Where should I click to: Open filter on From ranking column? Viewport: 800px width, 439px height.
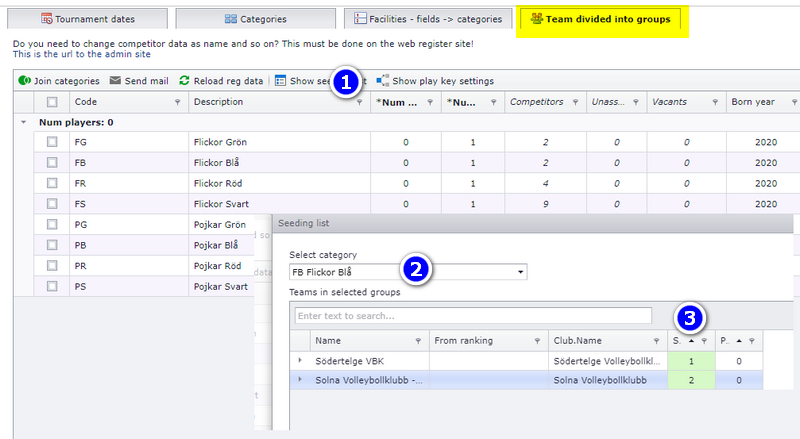[x=537, y=341]
